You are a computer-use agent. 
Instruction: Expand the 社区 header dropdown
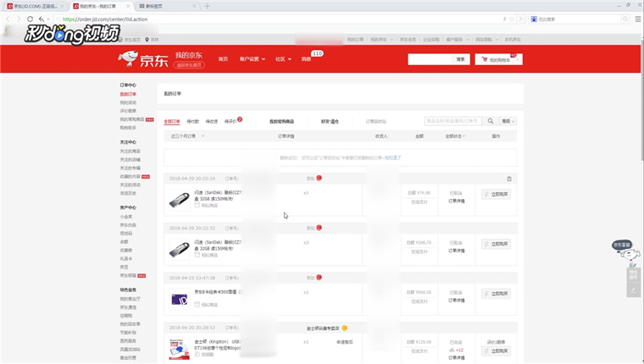click(x=283, y=59)
